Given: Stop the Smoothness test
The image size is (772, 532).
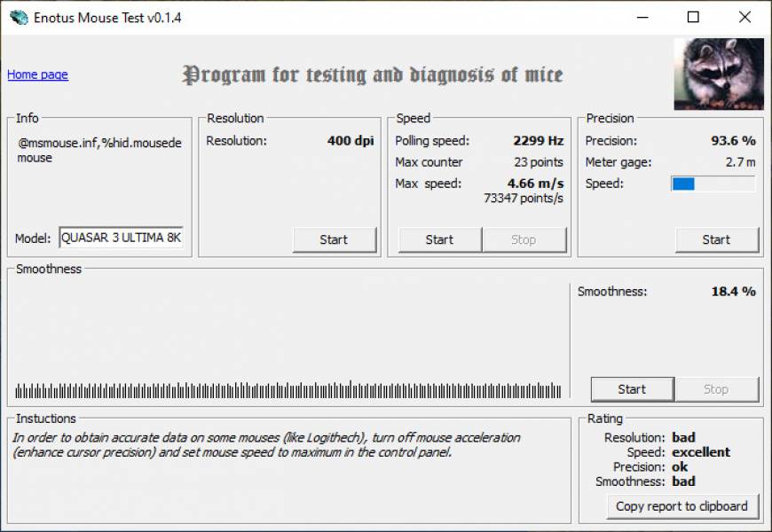Looking at the screenshot, I should coord(717,389).
